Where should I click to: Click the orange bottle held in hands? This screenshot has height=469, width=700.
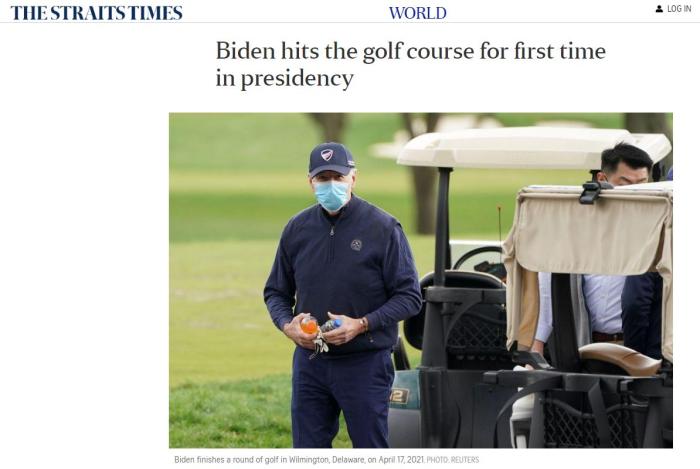tap(309, 325)
